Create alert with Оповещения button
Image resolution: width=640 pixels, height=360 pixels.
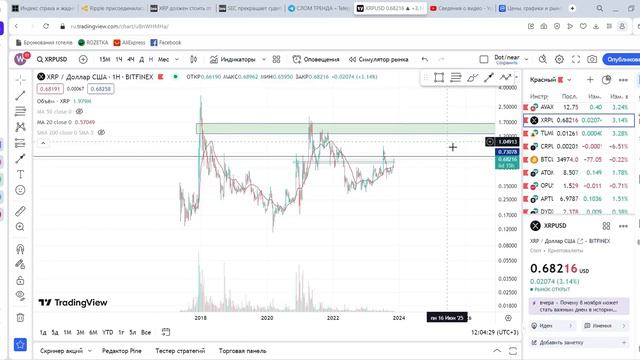click(x=316, y=60)
